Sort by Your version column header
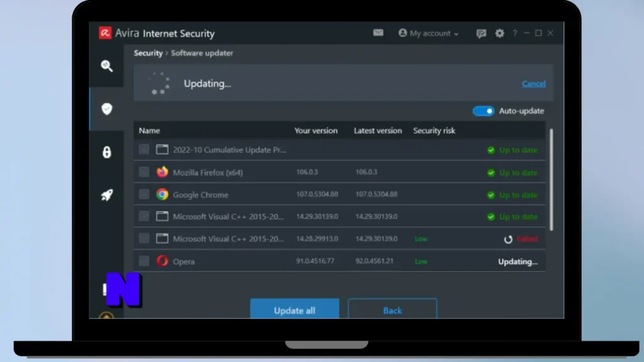This screenshot has height=362, width=644. [316, 131]
